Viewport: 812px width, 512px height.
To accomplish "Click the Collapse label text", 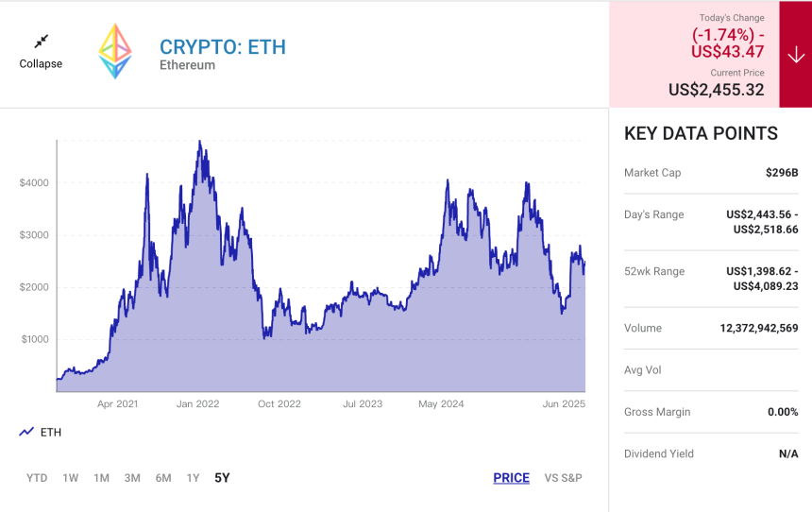I will click(x=41, y=63).
